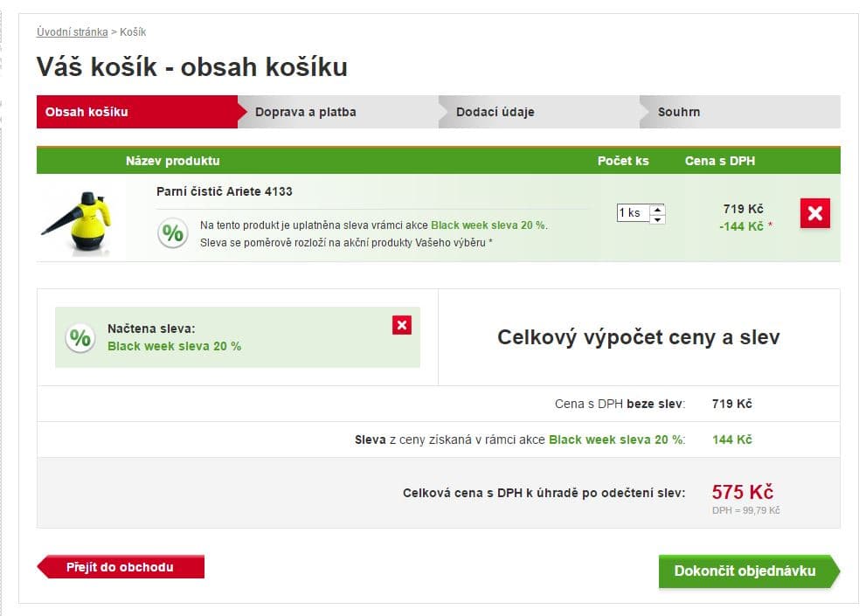This screenshot has height=616, width=866.
Task: Click the 1 ks quantity field
Action: 633,212
